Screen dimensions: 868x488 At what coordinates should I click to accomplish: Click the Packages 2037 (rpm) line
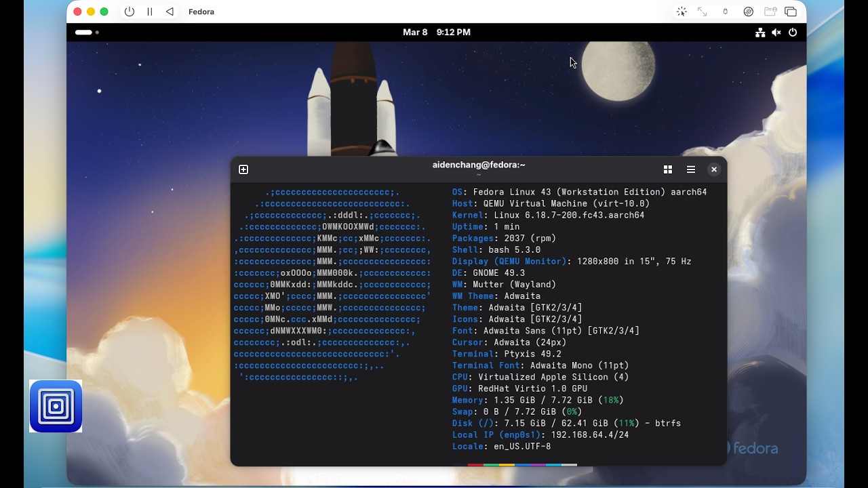click(505, 238)
